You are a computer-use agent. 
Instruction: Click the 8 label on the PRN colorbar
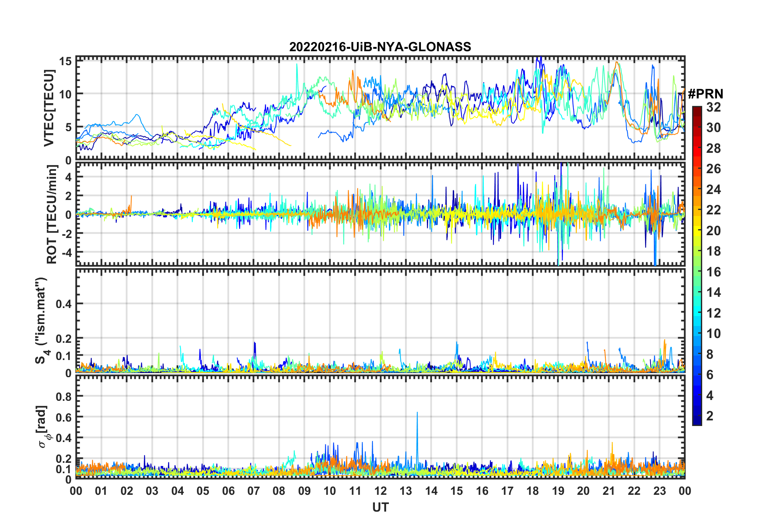pyautogui.click(x=710, y=354)
